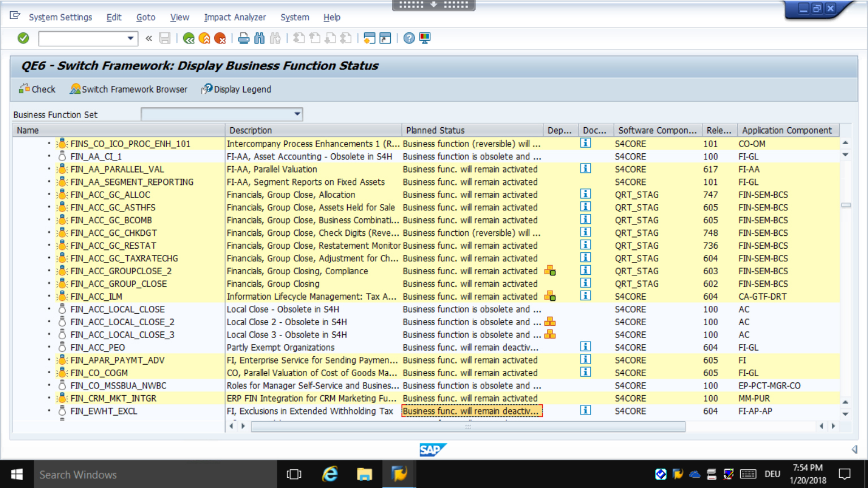Click the dependency icon for FIN_ACC_GROUPCLOSE_2
Image resolution: width=868 pixels, height=488 pixels.
(550, 271)
